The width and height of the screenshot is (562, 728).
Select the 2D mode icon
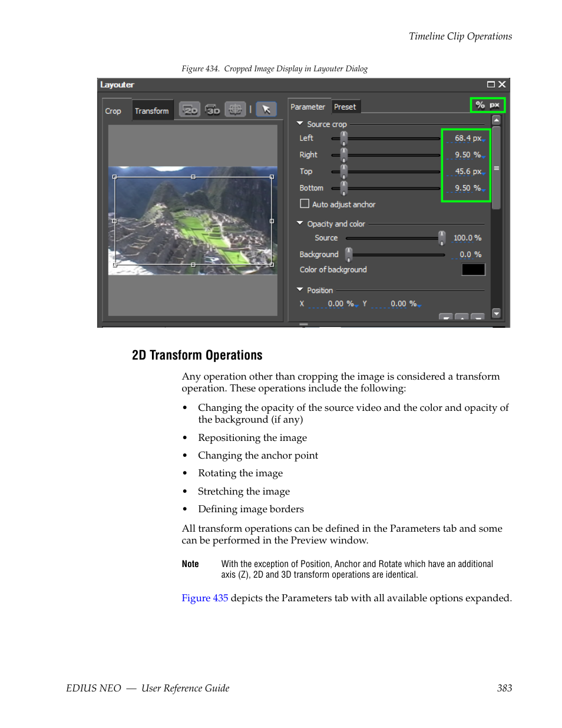190,110
